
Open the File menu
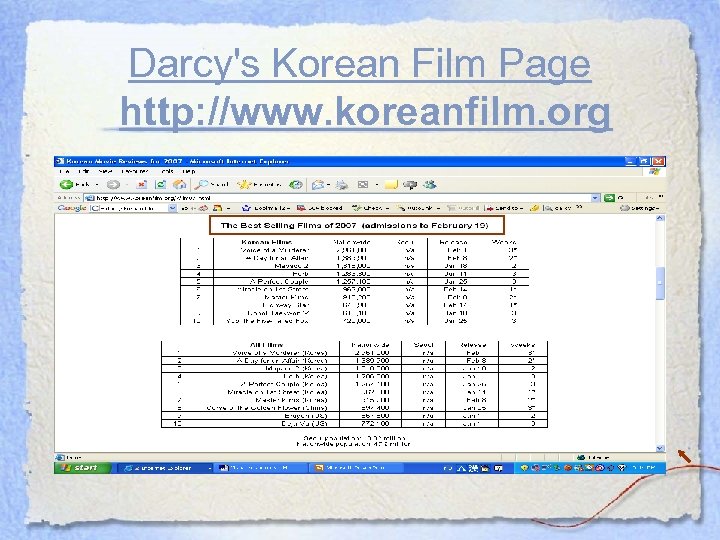[x=65, y=171]
